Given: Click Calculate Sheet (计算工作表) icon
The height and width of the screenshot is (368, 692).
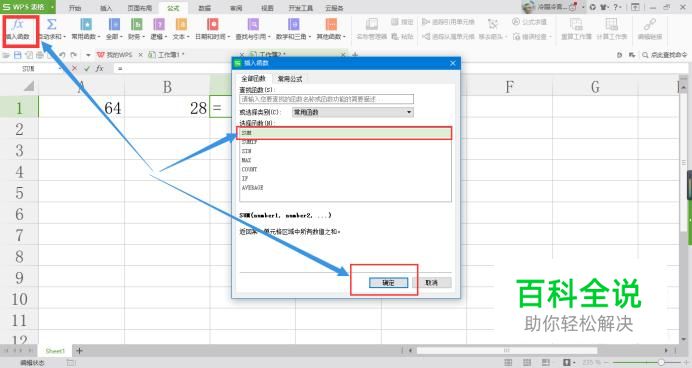Looking at the screenshot, I should 611,24.
